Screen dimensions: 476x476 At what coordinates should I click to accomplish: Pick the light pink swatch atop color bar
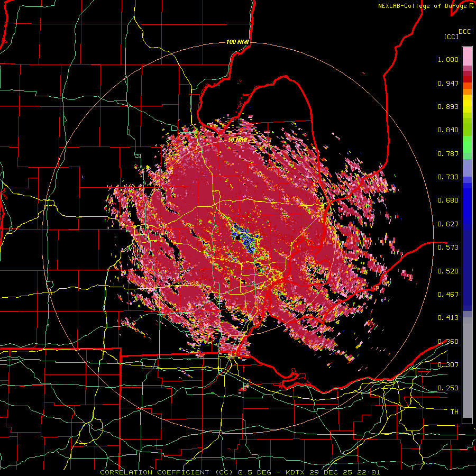[467, 56]
